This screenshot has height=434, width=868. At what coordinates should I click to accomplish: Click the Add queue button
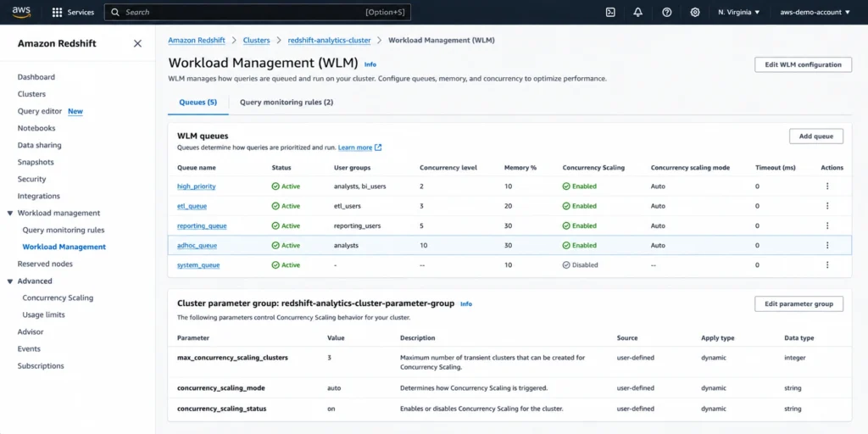816,136
